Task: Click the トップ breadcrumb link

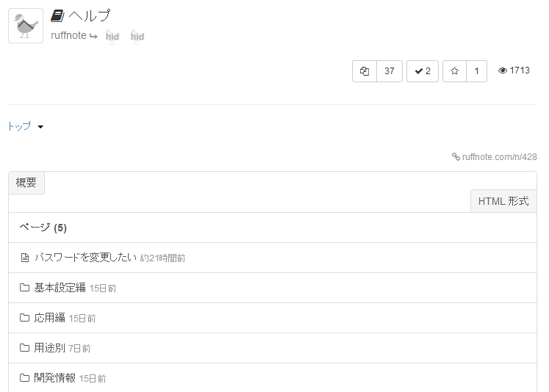Action: pyautogui.click(x=19, y=126)
